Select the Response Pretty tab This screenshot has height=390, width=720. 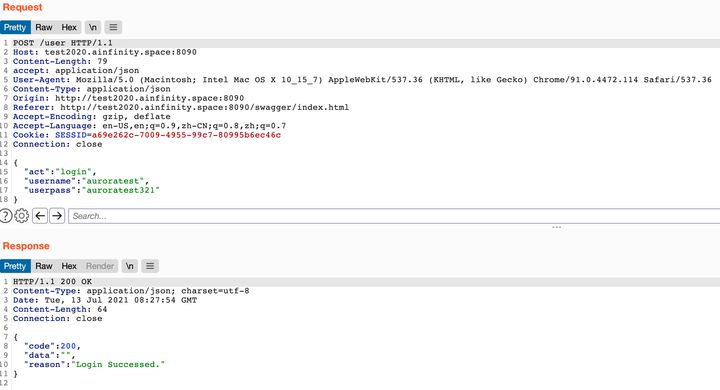pyautogui.click(x=15, y=266)
